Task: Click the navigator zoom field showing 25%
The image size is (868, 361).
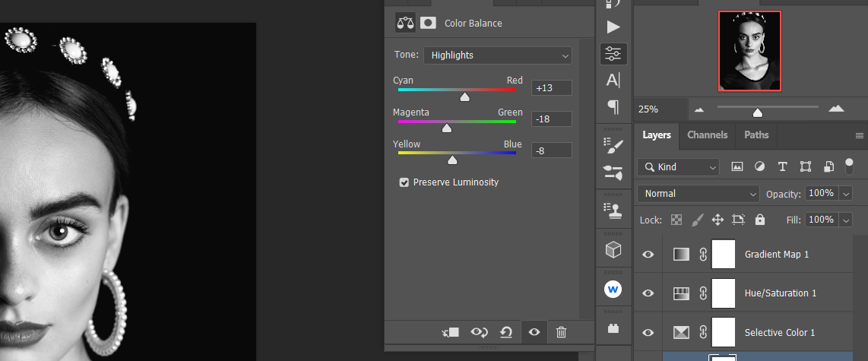Action: pyautogui.click(x=661, y=109)
